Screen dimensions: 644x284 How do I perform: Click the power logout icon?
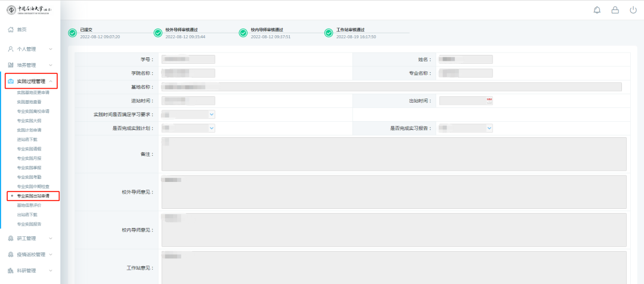(632, 10)
